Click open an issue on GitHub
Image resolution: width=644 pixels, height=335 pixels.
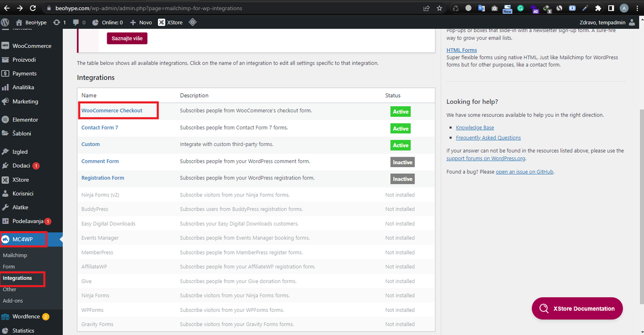point(524,172)
